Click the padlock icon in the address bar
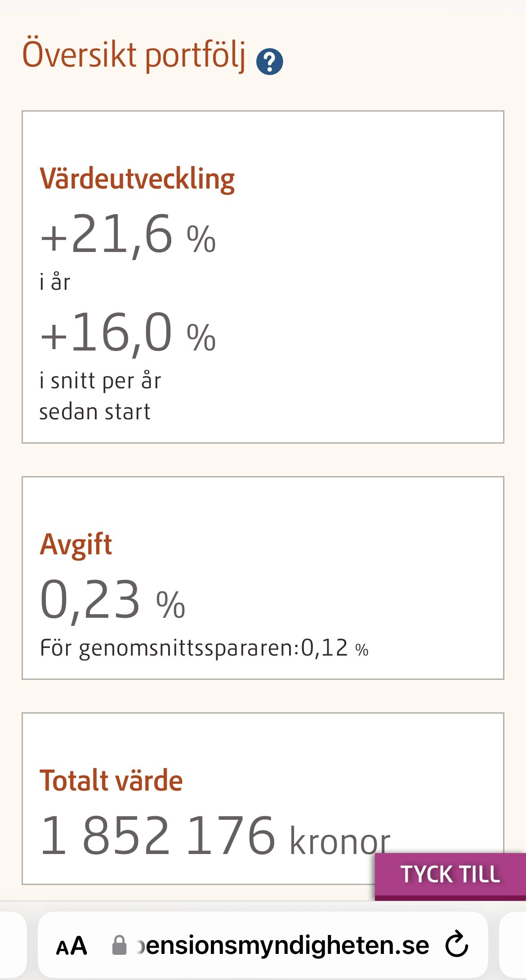 tap(119, 945)
